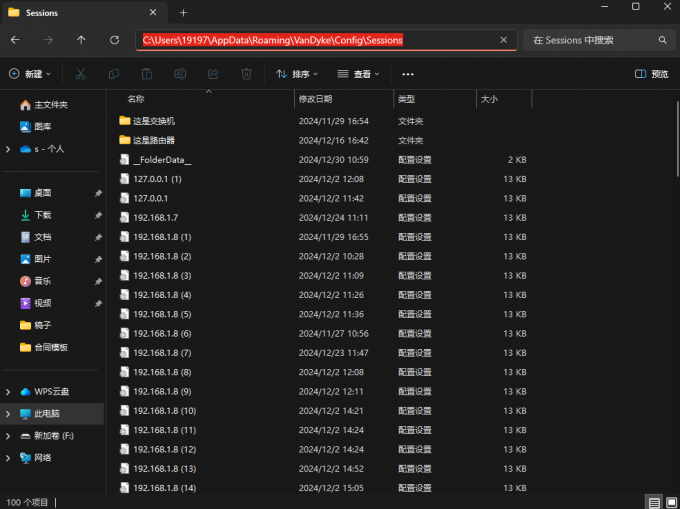
Task: Open 主文件夹 Home in sidebar
Action: coord(44,104)
